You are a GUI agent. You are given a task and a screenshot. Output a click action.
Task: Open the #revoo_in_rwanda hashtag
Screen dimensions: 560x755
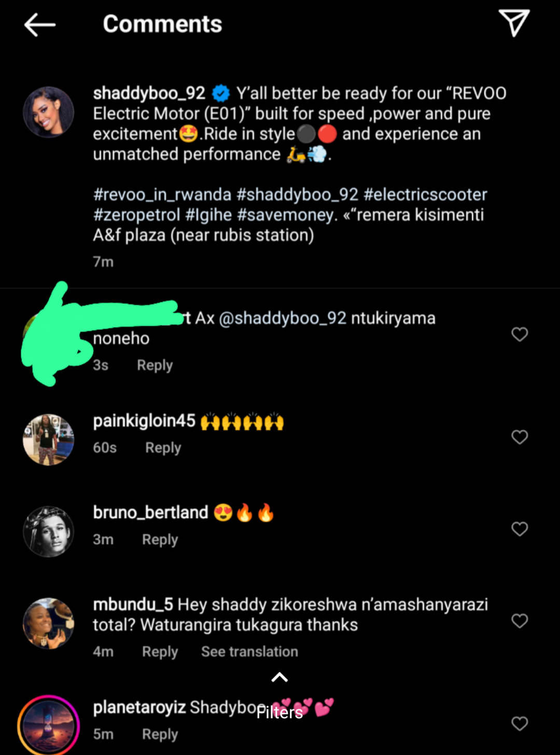[x=162, y=195]
